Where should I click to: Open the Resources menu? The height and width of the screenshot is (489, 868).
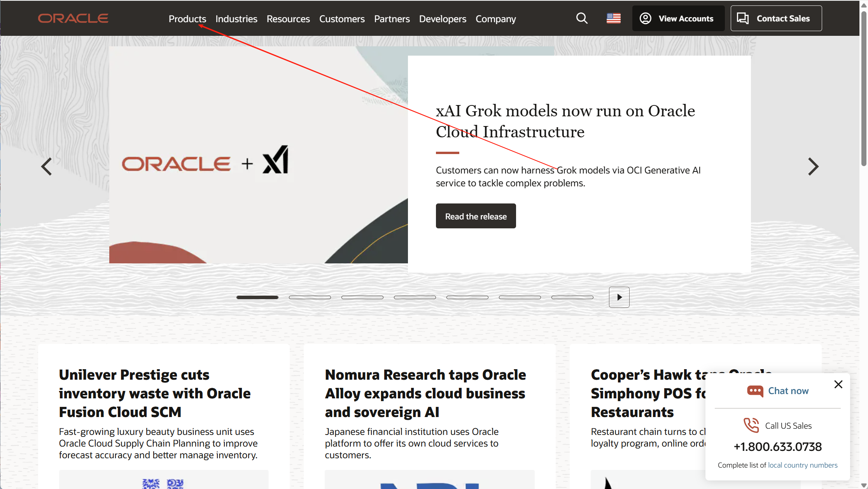(x=288, y=19)
